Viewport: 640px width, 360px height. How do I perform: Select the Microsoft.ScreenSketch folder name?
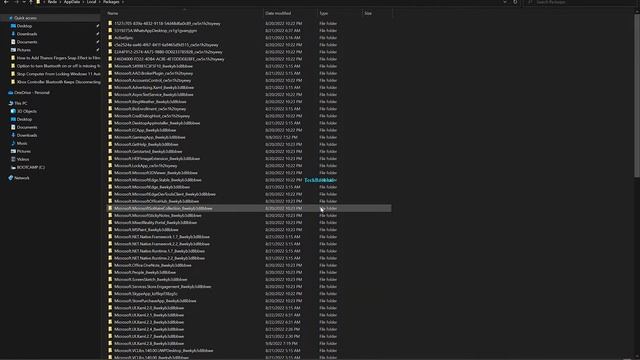click(x=151, y=280)
